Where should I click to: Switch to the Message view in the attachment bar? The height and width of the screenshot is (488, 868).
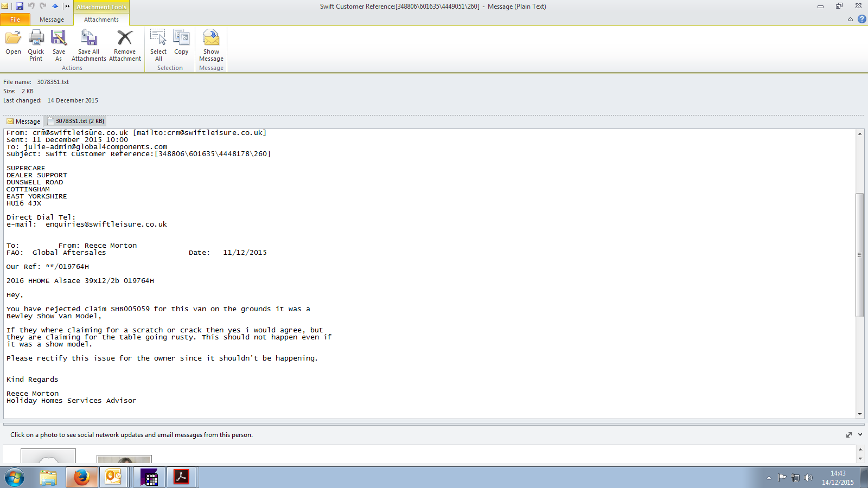click(x=23, y=121)
